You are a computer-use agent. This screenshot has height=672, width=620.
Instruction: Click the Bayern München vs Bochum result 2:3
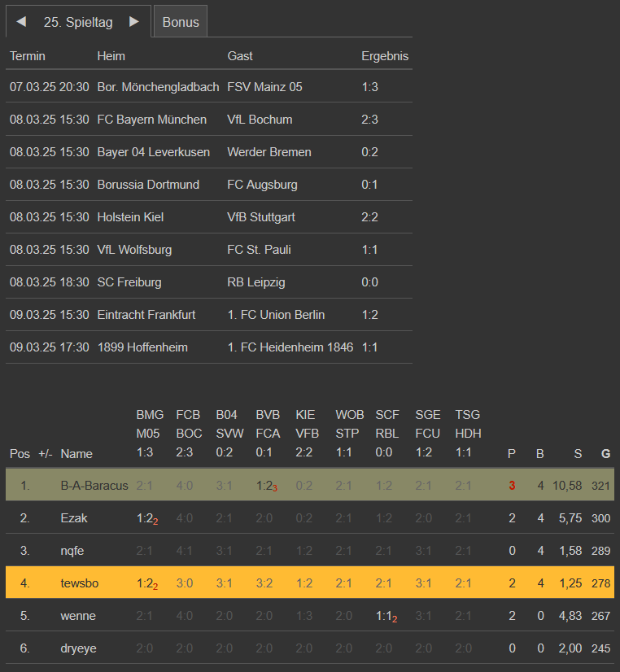pyautogui.click(x=372, y=120)
